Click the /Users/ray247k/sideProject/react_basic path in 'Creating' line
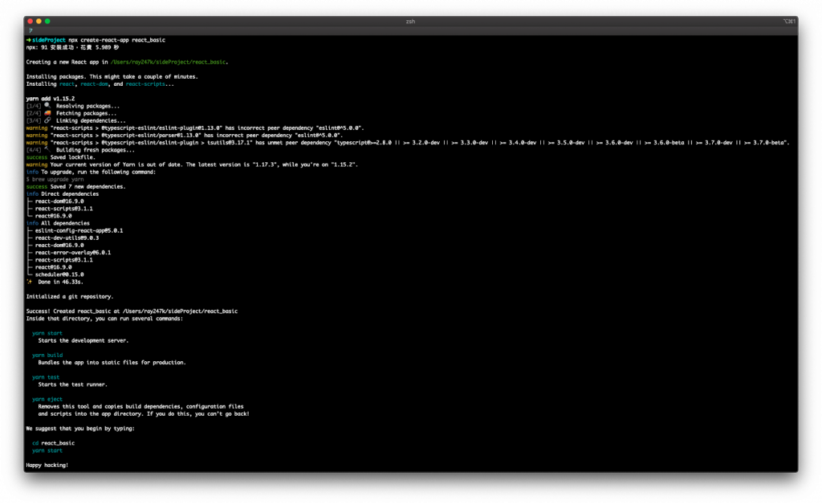The image size is (822, 504). click(x=169, y=62)
